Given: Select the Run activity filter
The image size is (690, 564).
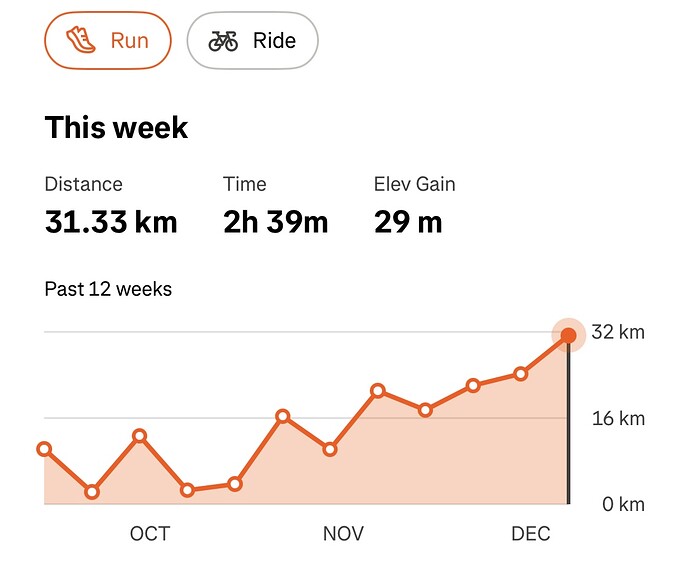Looking at the screenshot, I should (108, 41).
